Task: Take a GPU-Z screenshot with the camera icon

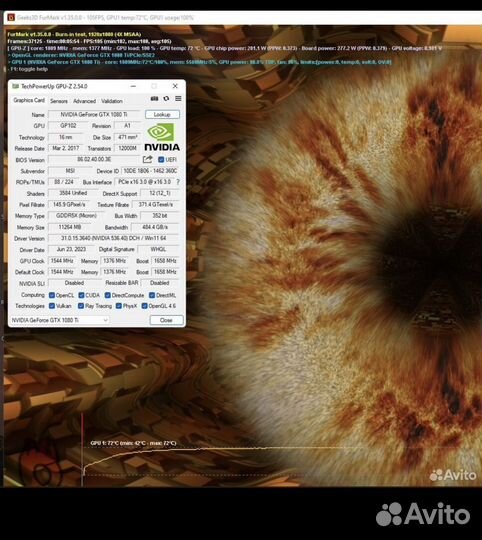Action: pos(154,99)
